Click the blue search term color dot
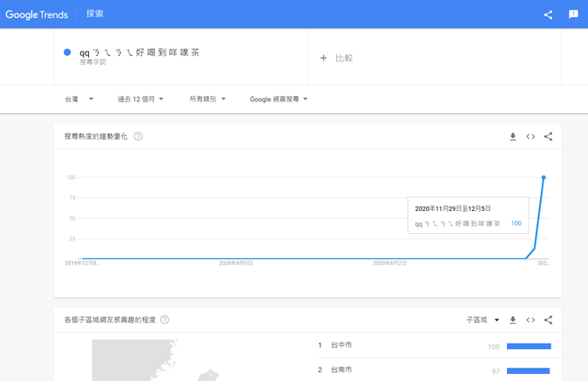This screenshot has height=381, width=588. point(68,53)
